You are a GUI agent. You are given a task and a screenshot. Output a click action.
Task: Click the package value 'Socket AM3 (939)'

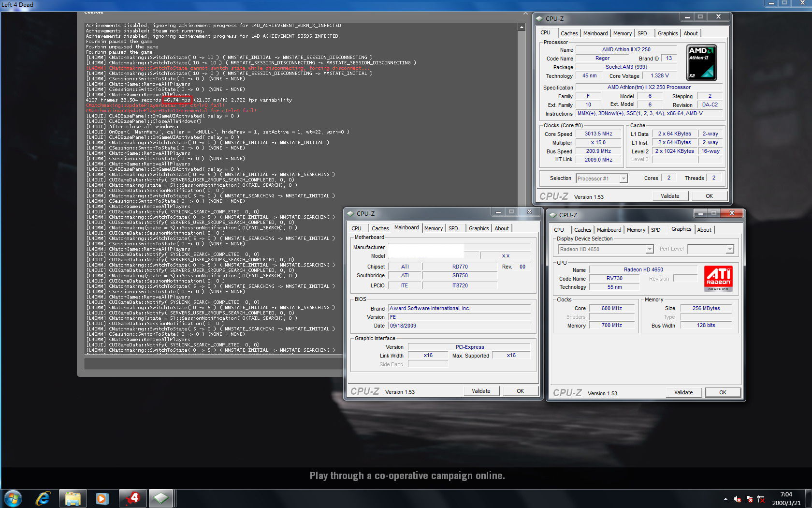[626, 67]
